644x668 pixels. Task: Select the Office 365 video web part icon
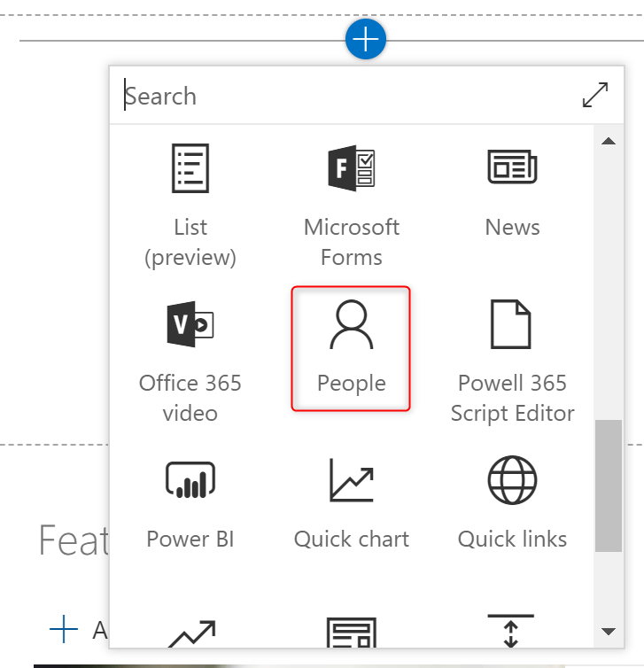point(190,324)
